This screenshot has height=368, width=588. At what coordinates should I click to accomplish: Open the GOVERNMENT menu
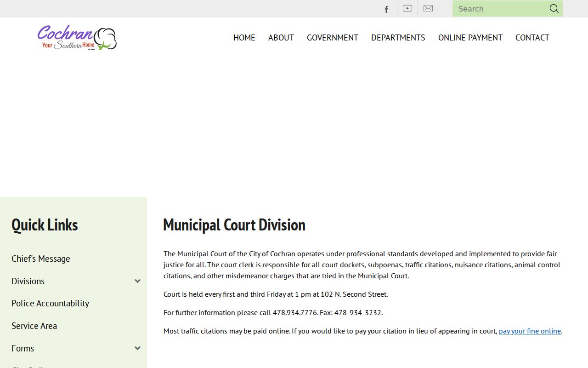(x=333, y=38)
